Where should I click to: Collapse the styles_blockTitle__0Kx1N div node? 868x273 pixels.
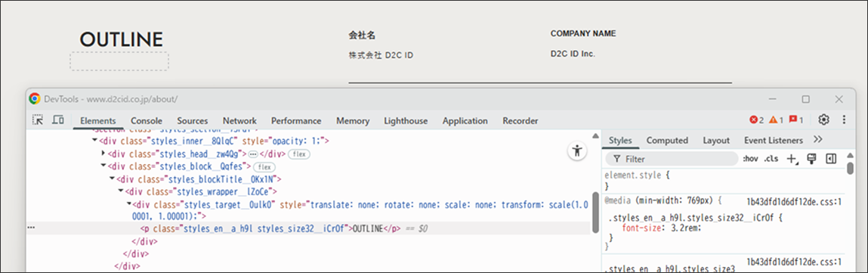tap(113, 179)
